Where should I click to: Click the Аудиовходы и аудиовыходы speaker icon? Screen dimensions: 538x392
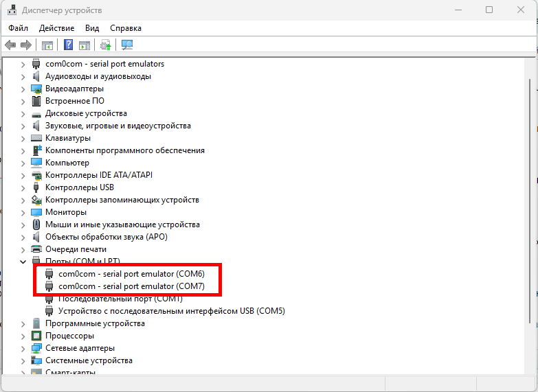[36, 76]
